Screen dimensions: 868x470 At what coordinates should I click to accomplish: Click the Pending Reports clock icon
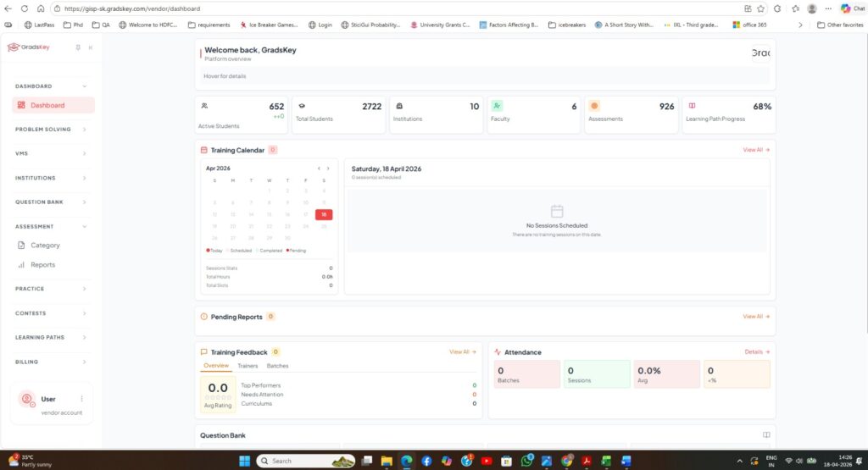[x=203, y=317]
